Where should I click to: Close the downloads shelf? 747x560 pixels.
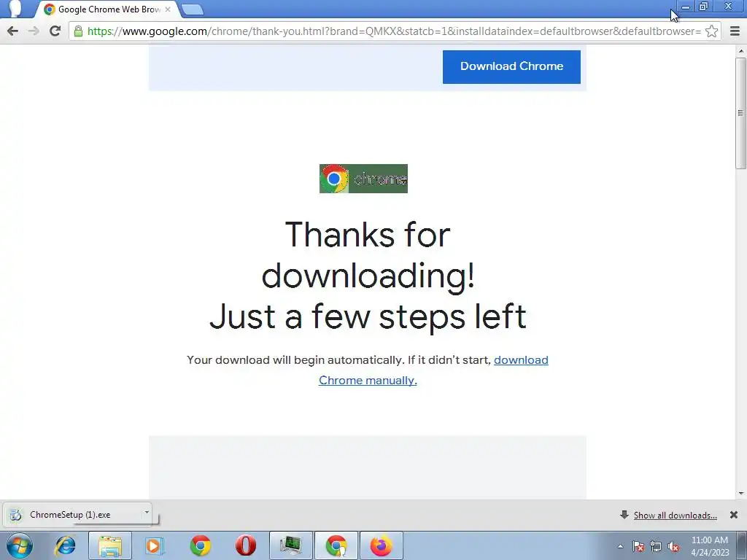(734, 515)
